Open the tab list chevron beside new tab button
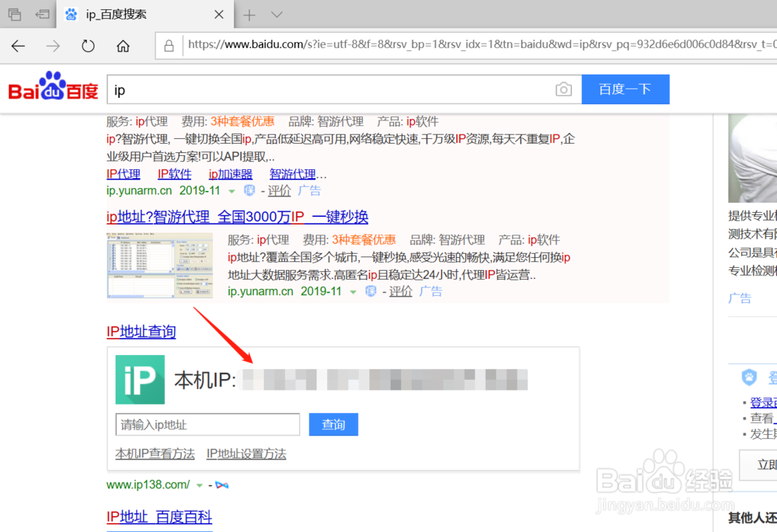777x532 pixels. pyautogui.click(x=277, y=14)
